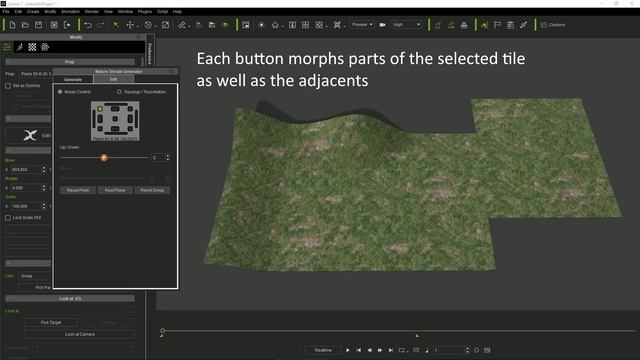640x360 pixels.
Task: Enable the Lock Scale XYZ checkbox
Action: [8, 218]
